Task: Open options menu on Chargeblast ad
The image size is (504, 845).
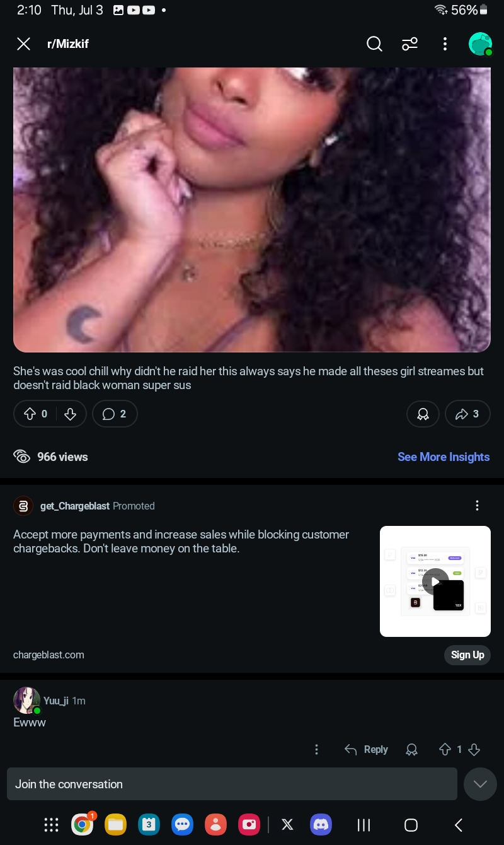Action: coord(477,506)
